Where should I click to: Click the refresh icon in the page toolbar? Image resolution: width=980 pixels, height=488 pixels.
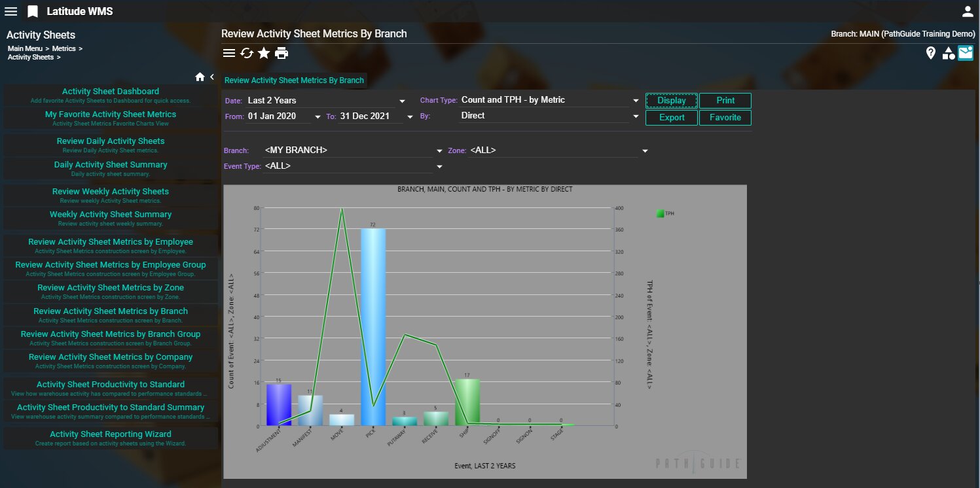(x=247, y=53)
